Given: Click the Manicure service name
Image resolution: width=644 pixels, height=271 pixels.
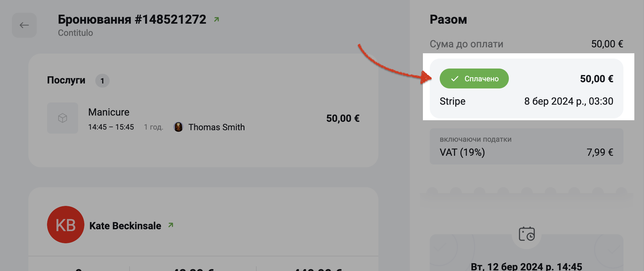Looking at the screenshot, I should click(109, 112).
